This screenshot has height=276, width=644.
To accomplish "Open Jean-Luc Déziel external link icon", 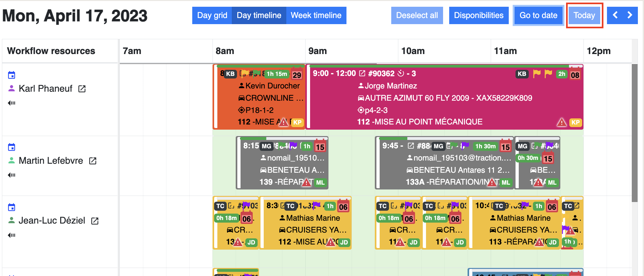I will tap(95, 221).
